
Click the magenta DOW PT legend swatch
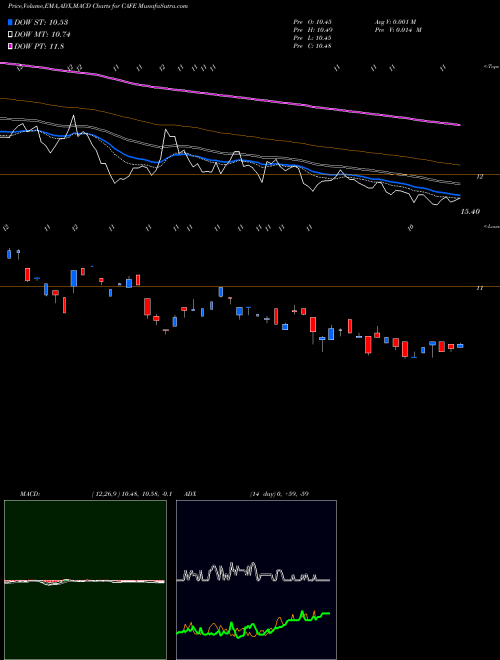point(10,46)
